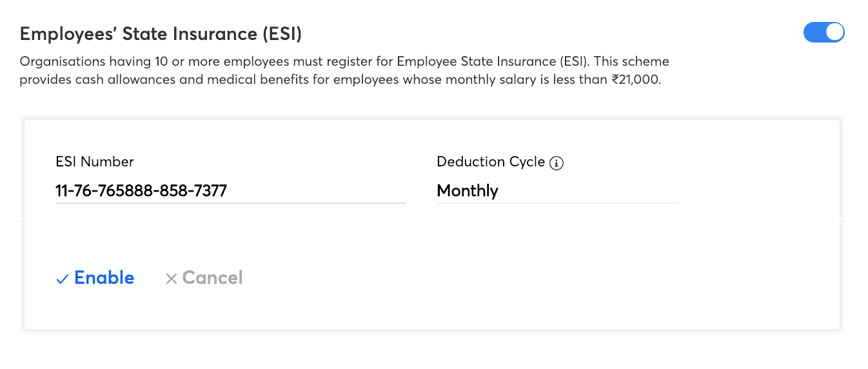Click the 11-76-765888-858-7377 number value
The height and width of the screenshot is (369, 868).
tap(141, 191)
